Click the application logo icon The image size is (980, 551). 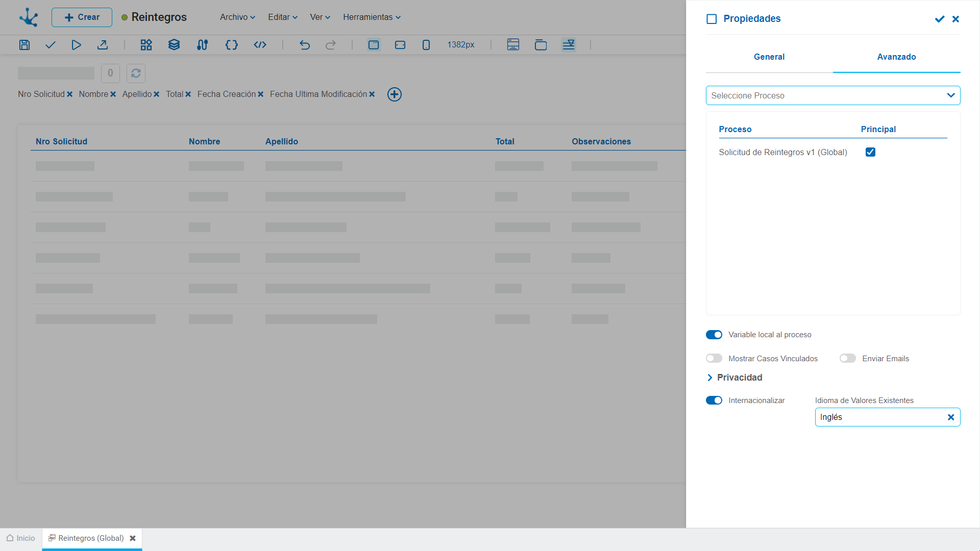[x=29, y=17]
